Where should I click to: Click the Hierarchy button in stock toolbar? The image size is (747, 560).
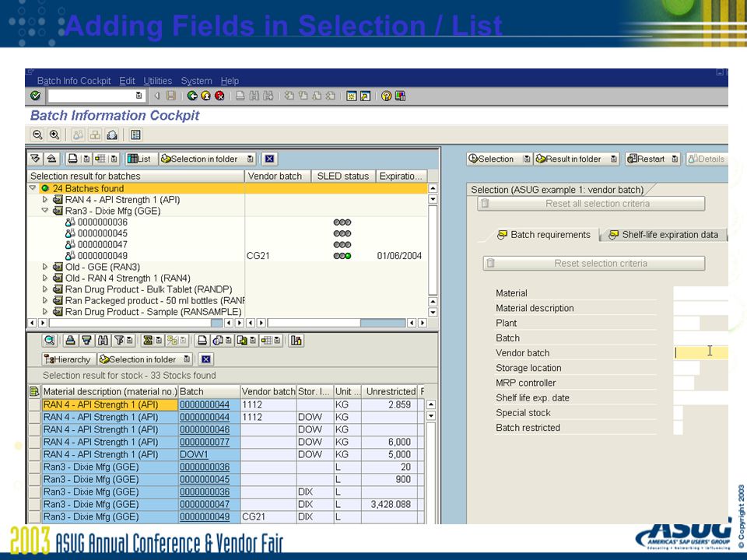pyautogui.click(x=68, y=359)
